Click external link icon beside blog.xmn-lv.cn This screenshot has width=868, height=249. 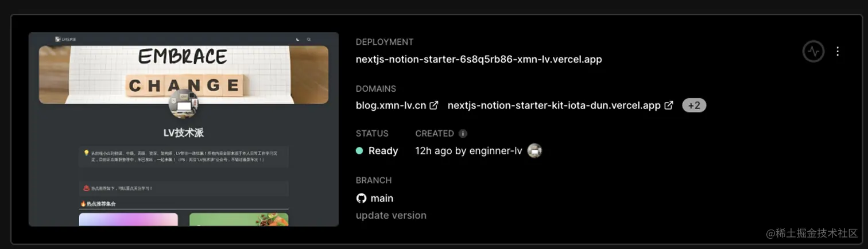434,106
